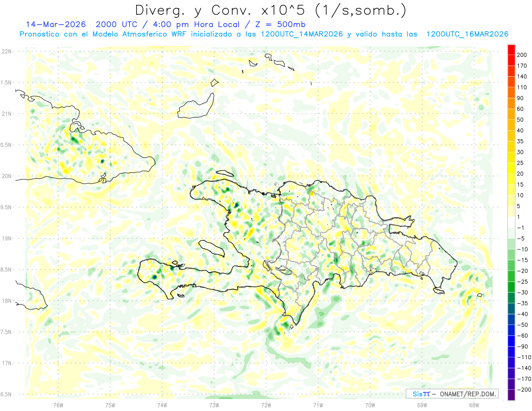Screen dimensions: 532x411
Task: Click the "140" value on color scale
Action: [522, 77]
